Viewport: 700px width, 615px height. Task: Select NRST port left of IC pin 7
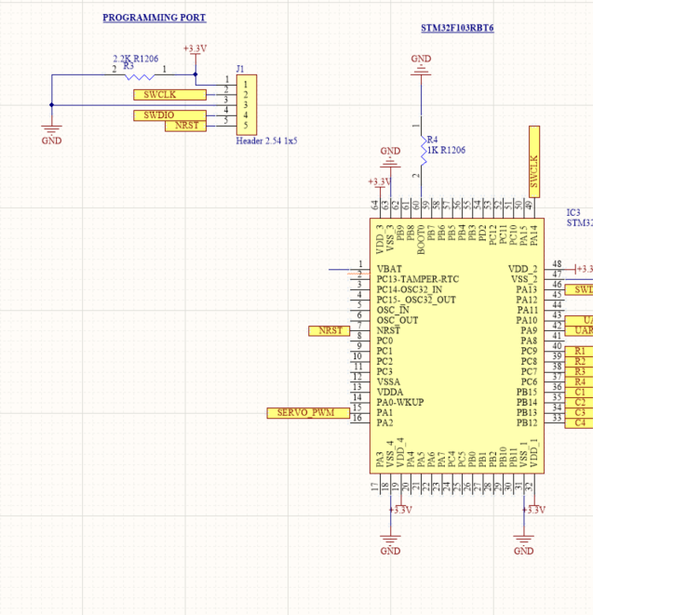click(329, 330)
